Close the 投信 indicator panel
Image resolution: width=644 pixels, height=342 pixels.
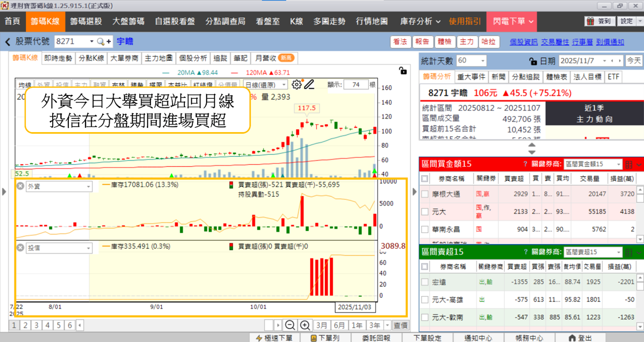coord(20,247)
